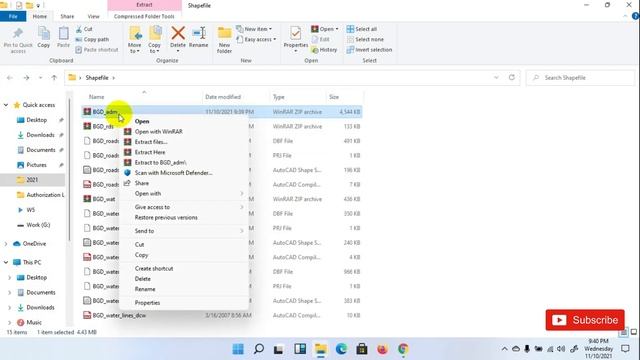640x360 pixels.
Task: Choose Open with WinRAR in context menu
Action: pyautogui.click(x=159, y=131)
